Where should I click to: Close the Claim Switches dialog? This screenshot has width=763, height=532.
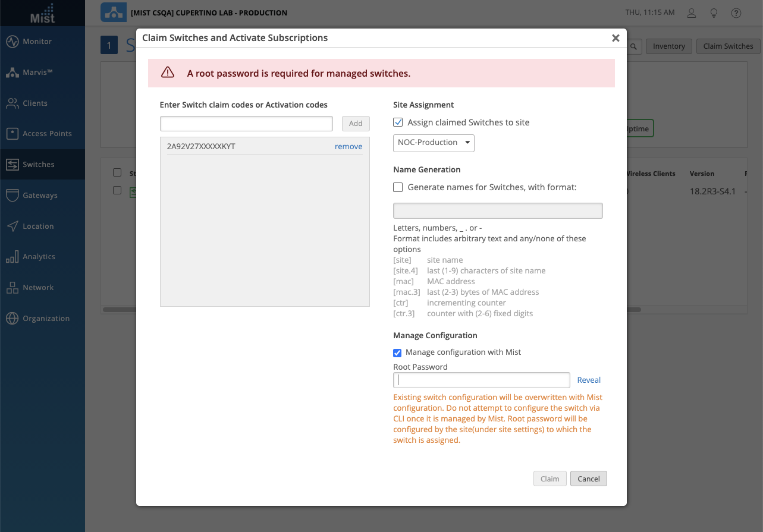[616, 38]
